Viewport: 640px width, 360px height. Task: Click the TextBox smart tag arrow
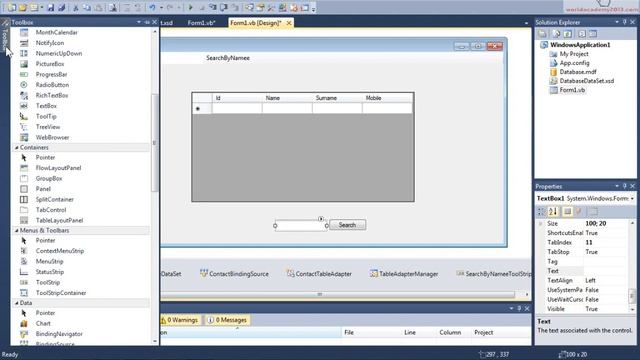[x=321, y=219]
